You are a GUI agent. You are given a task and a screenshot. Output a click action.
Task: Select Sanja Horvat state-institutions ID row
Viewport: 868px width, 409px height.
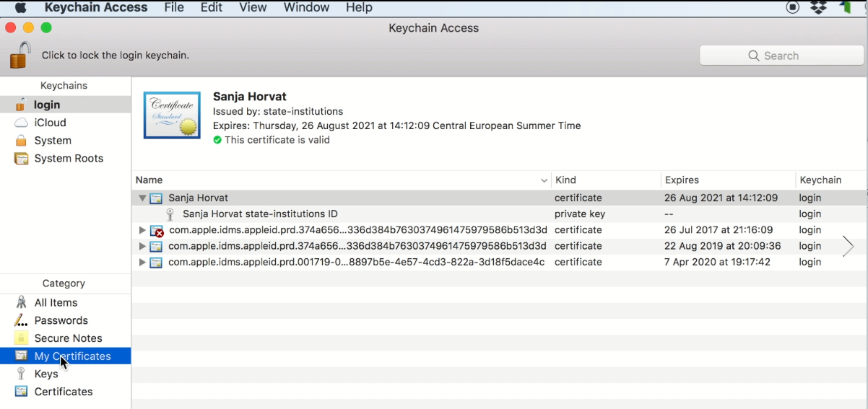click(x=500, y=214)
